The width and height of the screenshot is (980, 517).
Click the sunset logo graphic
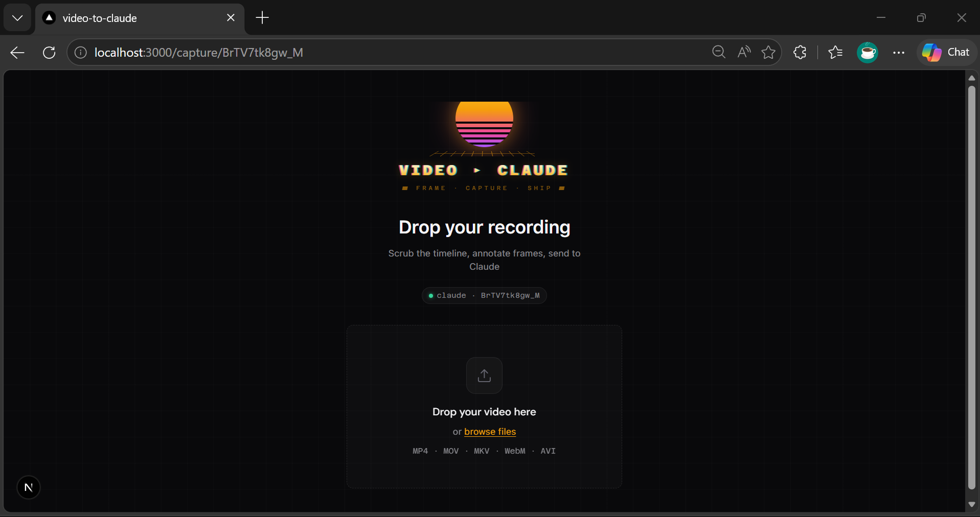coord(484,128)
